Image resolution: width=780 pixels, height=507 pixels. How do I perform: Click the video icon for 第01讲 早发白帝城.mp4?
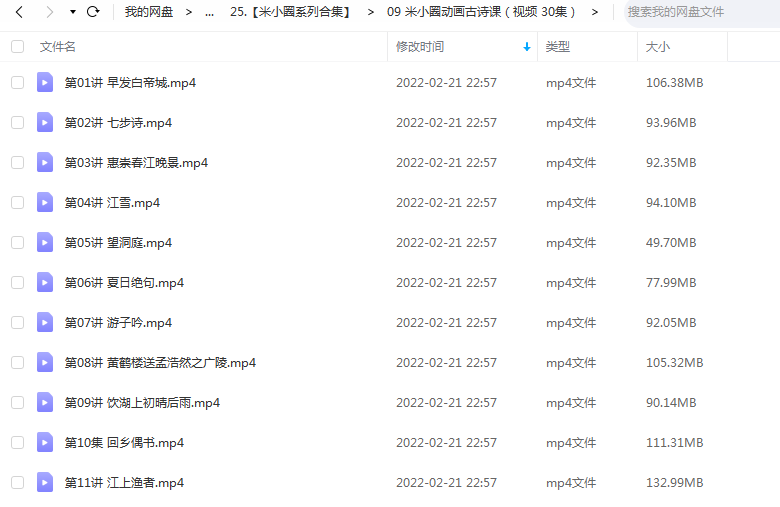click(x=45, y=83)
